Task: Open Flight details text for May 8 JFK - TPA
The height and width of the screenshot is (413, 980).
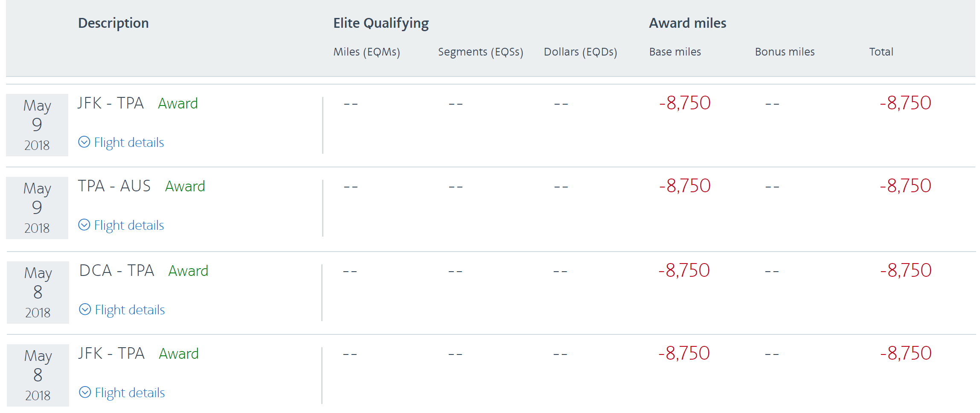Action: coord(130,392)
